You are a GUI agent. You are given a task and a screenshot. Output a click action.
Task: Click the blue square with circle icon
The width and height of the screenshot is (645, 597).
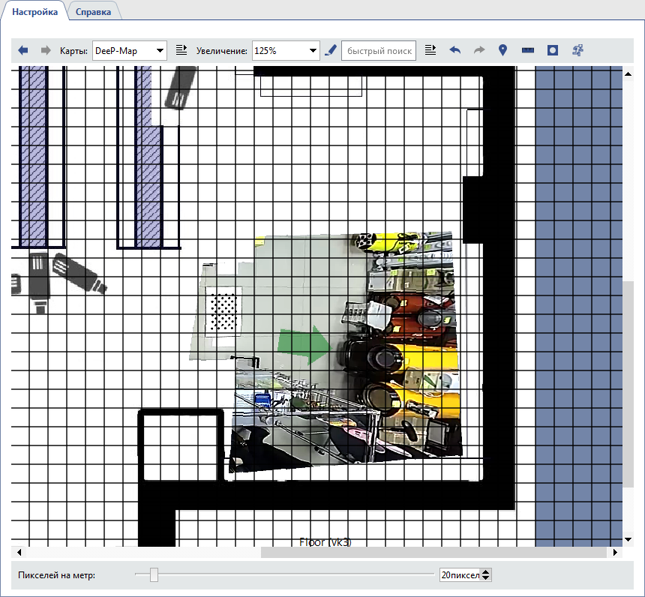pyautogui.click(x=552, y=50)
